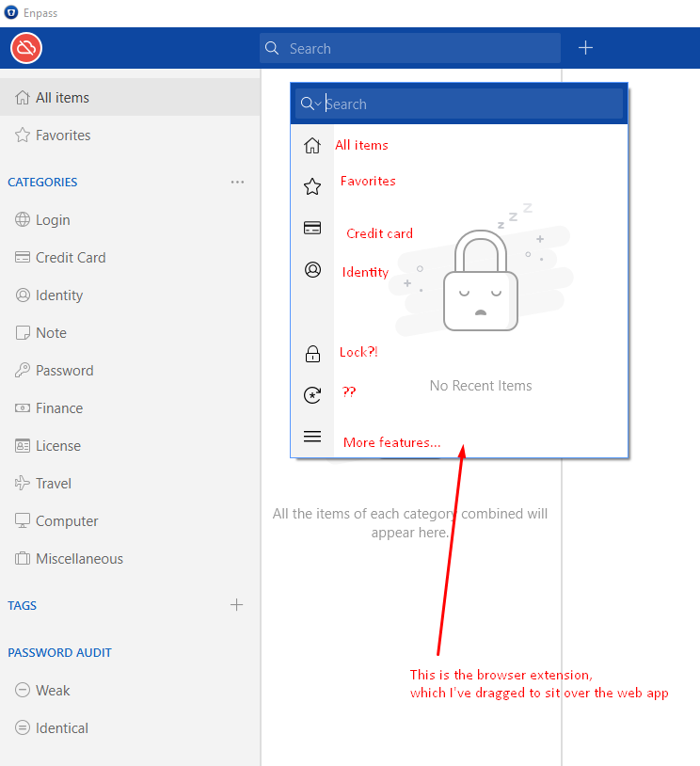Click the extension home All items icon
The image size is (700, 766).
(x=312, y=145)
